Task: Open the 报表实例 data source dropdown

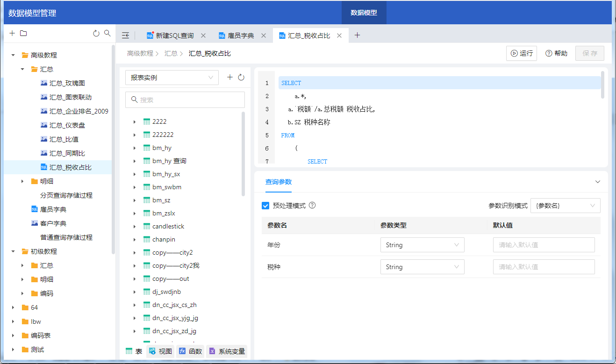Action: 172,78
